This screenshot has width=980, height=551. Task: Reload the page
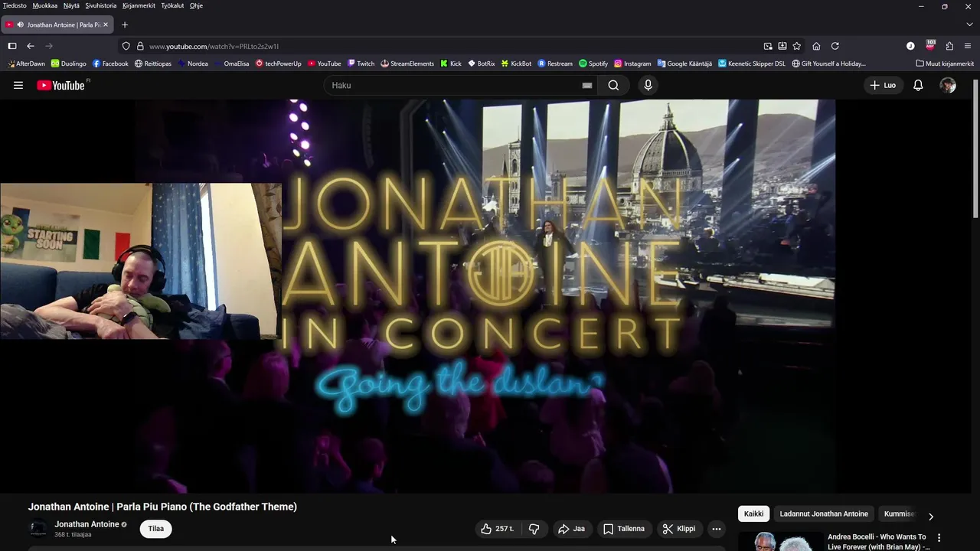pos(835,46)
